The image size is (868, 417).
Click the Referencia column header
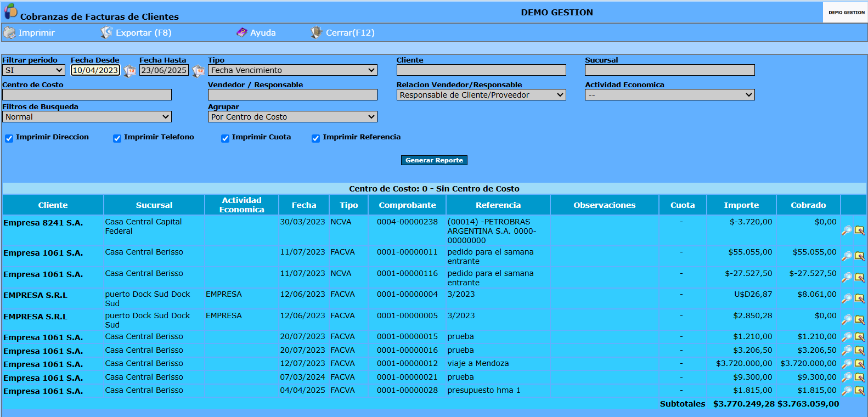pos(498,205)
